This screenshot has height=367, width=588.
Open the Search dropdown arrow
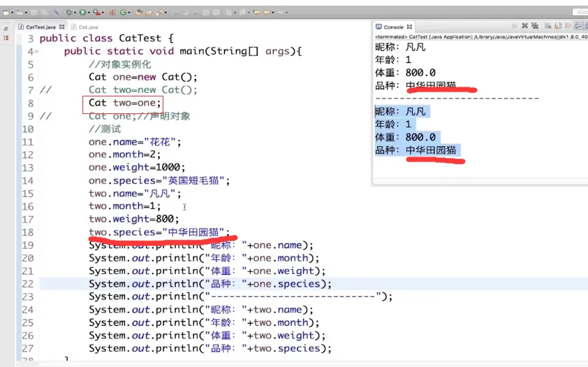click(x=166, y=13)
